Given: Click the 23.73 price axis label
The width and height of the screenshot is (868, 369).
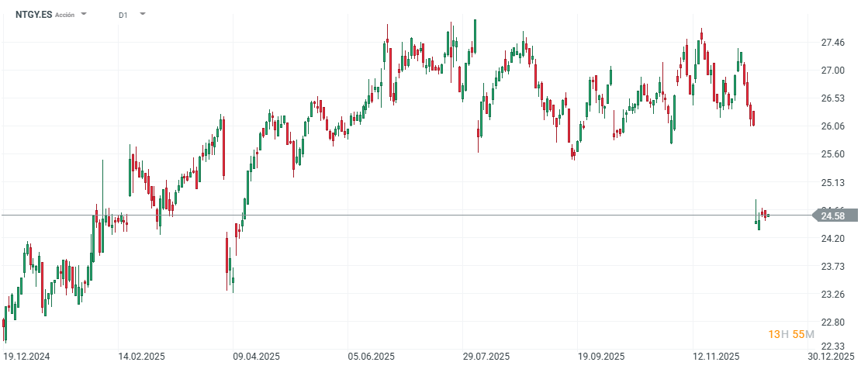Looking at the screenshot, I should point(832,267).
